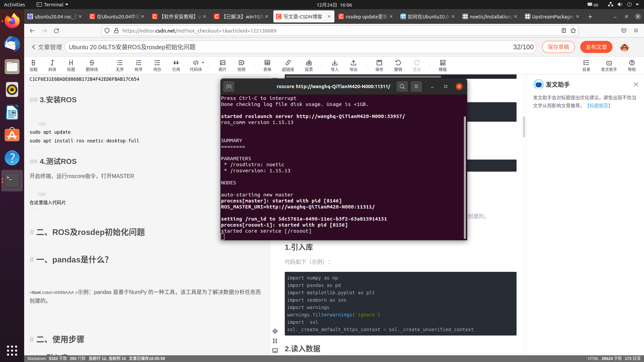Click the search icon in terminal titlebar

pos(402,86)
